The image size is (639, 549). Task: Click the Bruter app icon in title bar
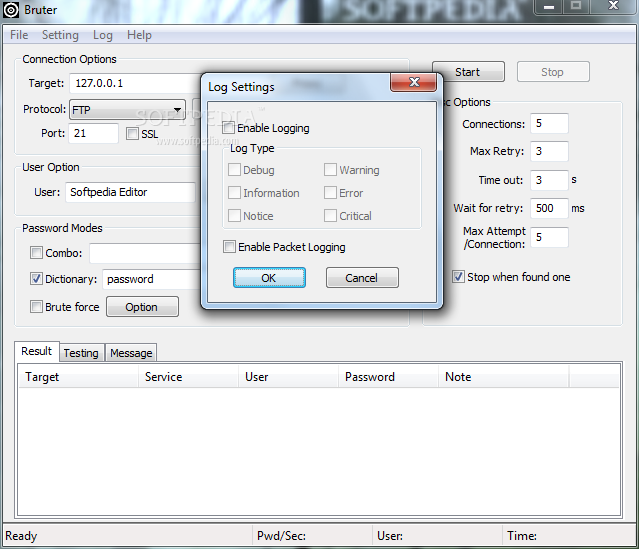(x=11, y=10)
